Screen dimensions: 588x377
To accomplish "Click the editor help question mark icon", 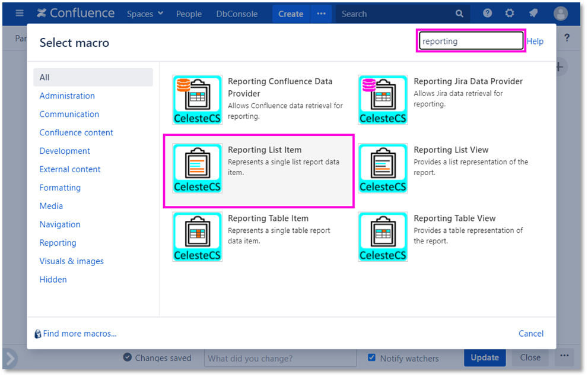I will tap(567, 37).
